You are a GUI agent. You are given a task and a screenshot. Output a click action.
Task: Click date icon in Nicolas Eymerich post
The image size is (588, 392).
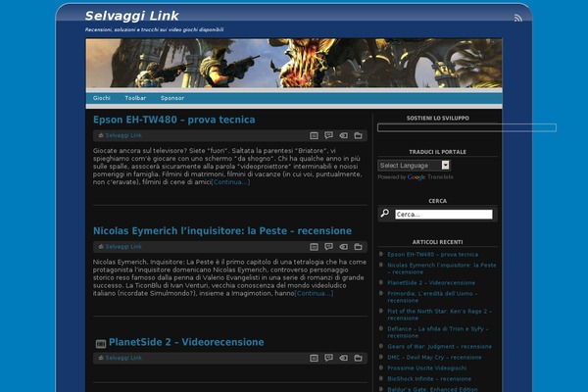tap(314, 247)
